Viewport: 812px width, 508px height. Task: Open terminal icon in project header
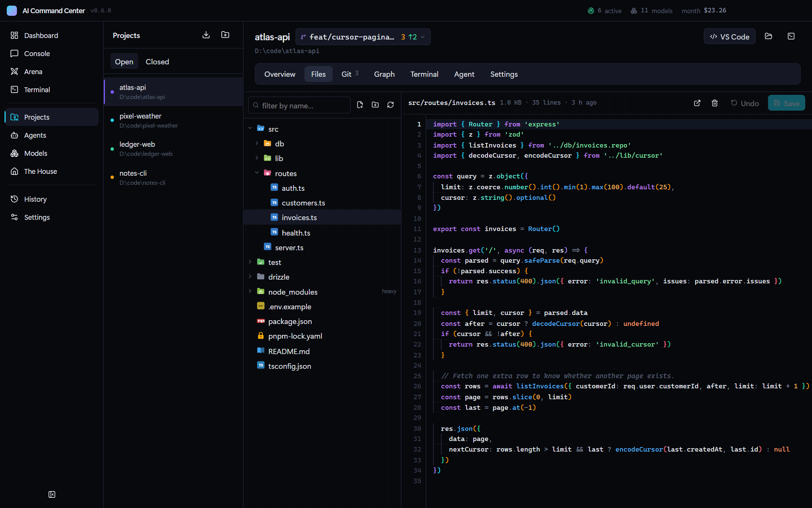(791, 36)
